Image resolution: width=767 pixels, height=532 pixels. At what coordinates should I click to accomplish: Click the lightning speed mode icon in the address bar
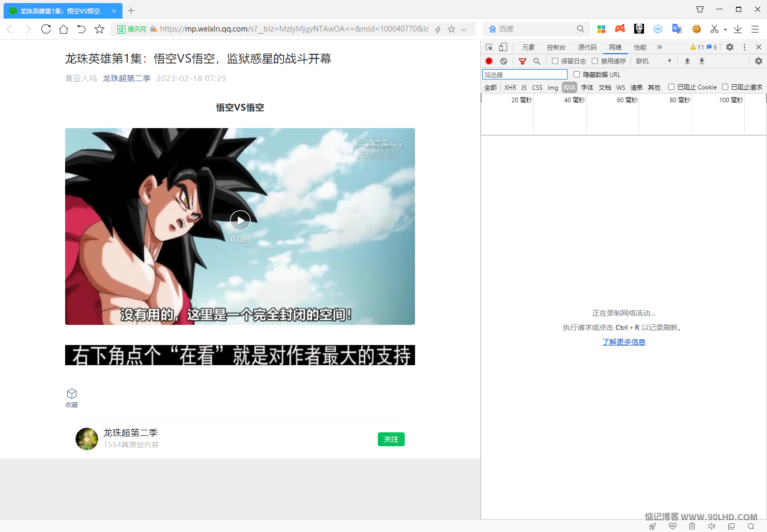click(438, 29)
